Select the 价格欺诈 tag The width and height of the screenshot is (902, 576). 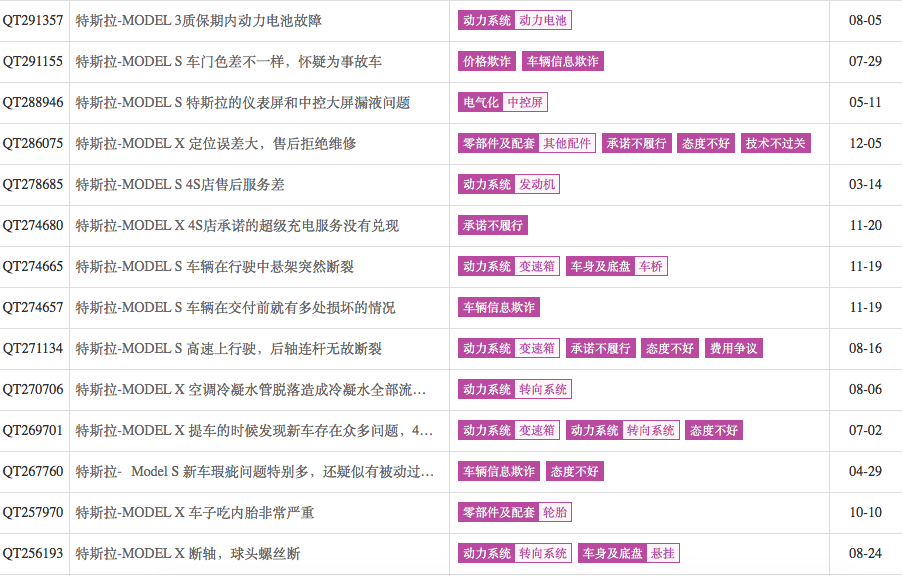[487, 61]
